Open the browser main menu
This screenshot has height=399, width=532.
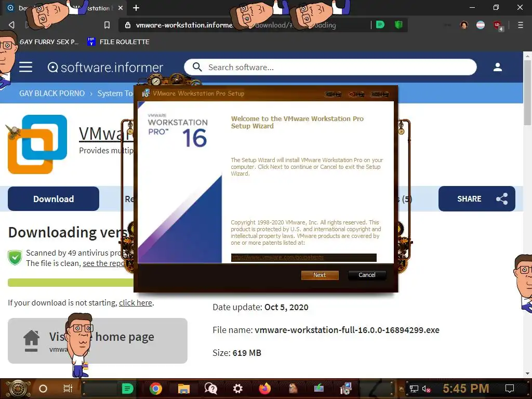pyautogui.click(x=521, y=25)
